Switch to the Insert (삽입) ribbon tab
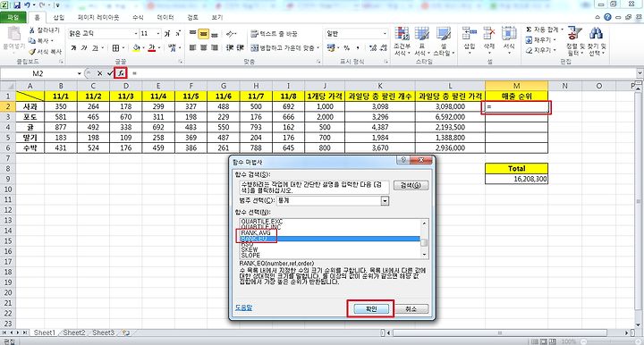644x345 pixels. (x=59, y=17)
